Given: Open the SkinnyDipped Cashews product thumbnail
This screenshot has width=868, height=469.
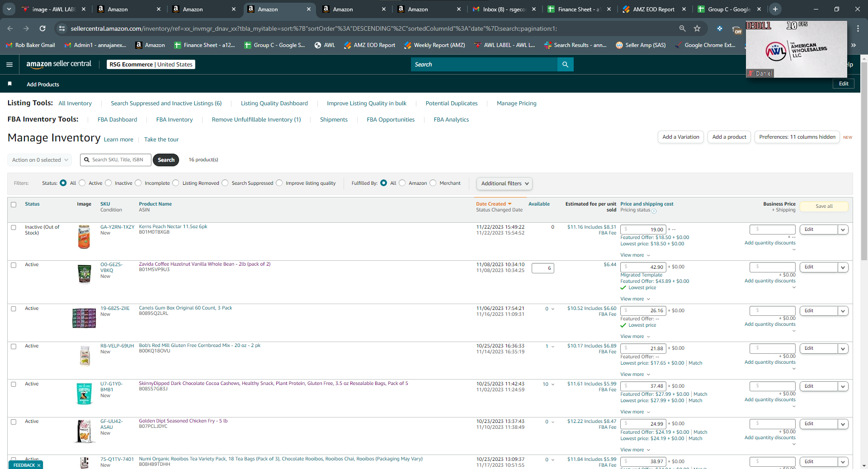Looking at the screenshot, I should (84, 394).
